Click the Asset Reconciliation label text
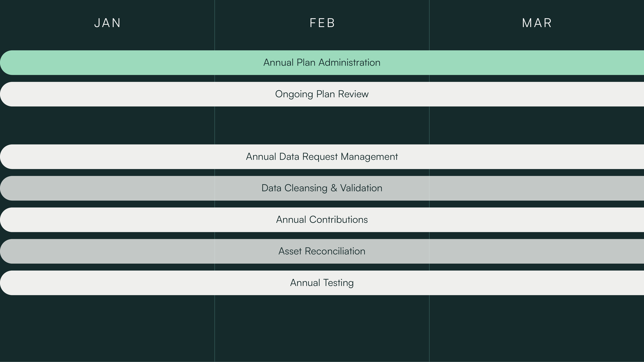Screen dimensions: 644x362 [322, 251]
